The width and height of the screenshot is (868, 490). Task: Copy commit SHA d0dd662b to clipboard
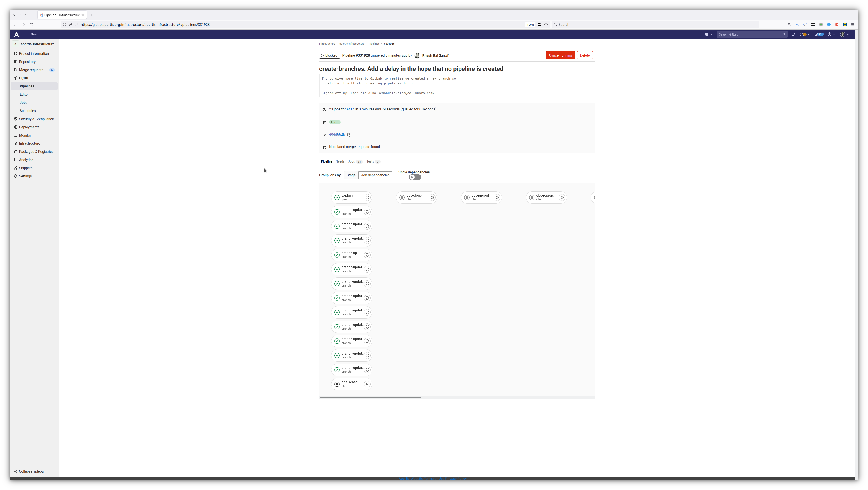(x=349, y=135)
